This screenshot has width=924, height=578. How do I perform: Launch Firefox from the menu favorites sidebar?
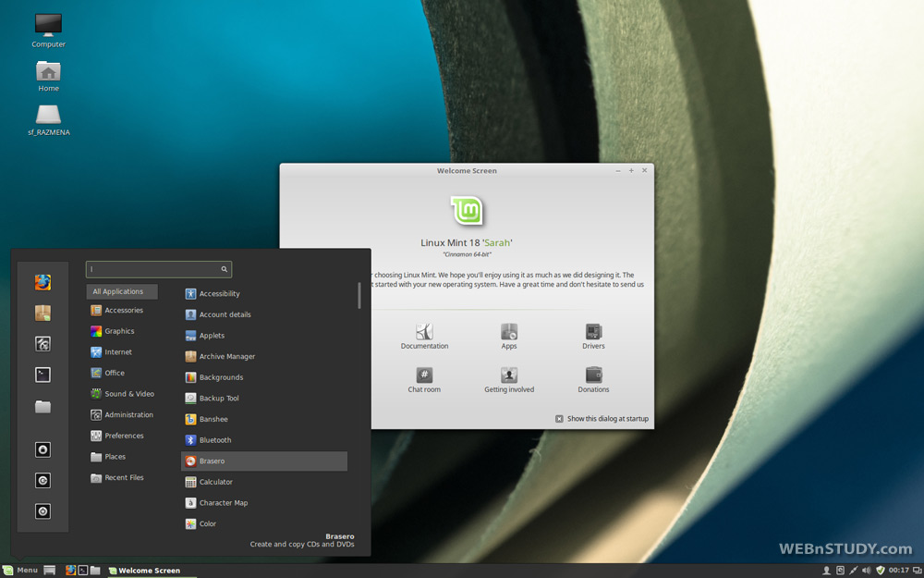(43, 282)
